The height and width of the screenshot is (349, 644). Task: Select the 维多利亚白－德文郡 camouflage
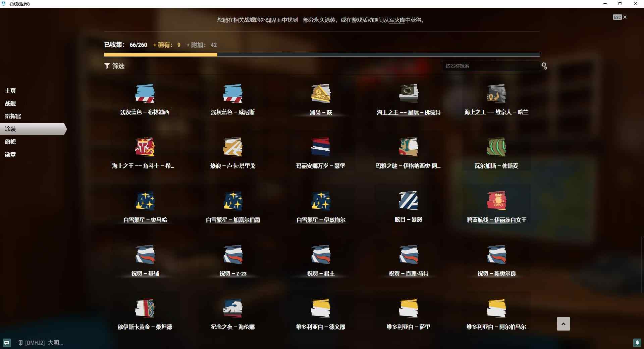[x=321, y=312]
